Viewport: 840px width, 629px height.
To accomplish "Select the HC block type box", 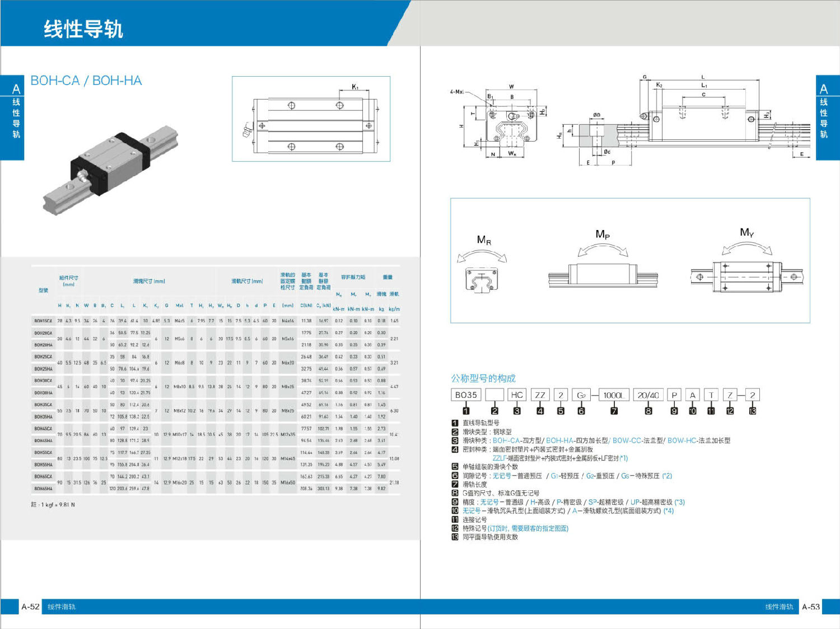I will pyautogui.click(x=516, y=395).
